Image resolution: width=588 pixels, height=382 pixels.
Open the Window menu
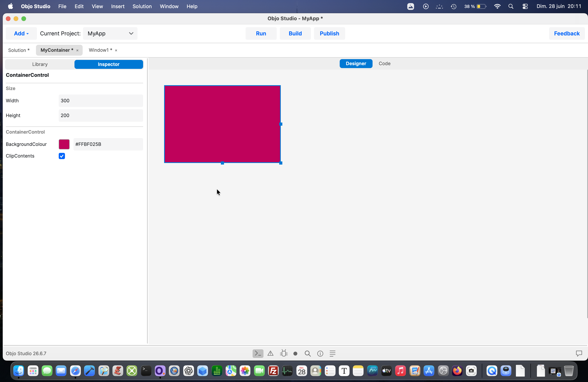pyautogui.click(x=169, y=6)
